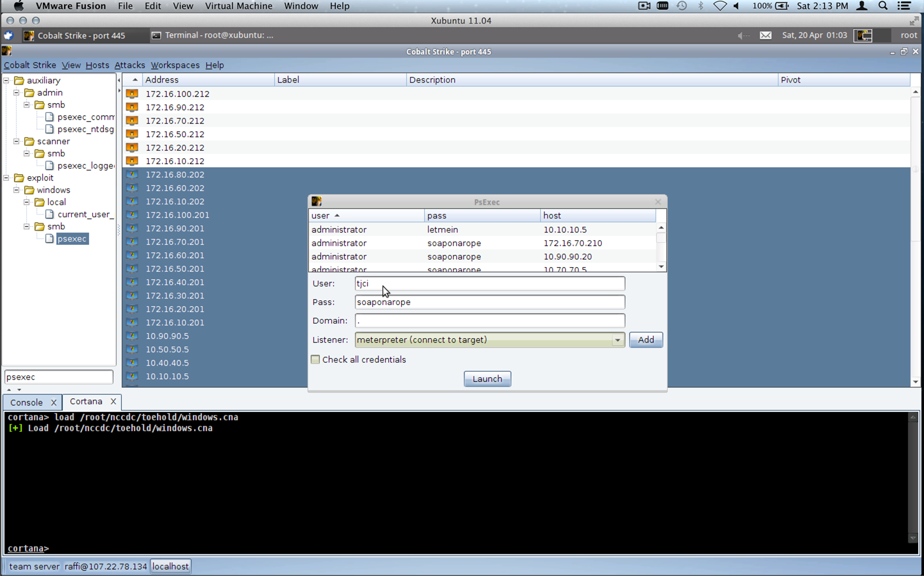
Task: Click the mail envelope panel icon
Action: [765, 36]
